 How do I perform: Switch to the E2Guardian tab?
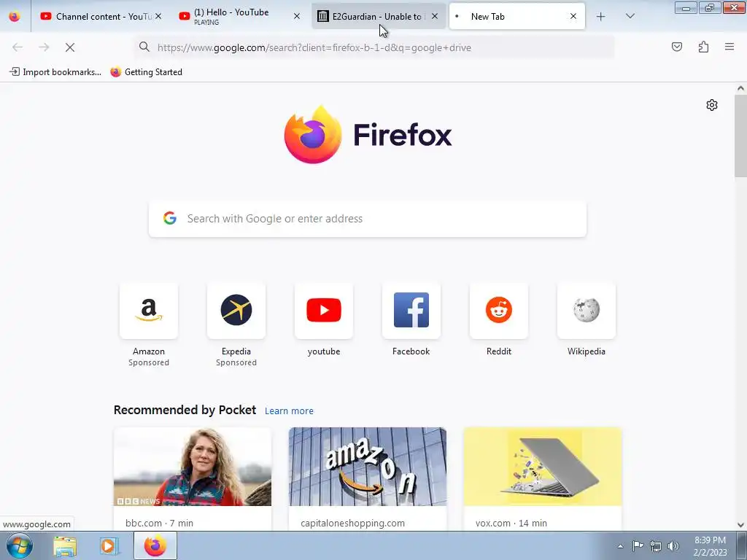click(x=379, y=16)
